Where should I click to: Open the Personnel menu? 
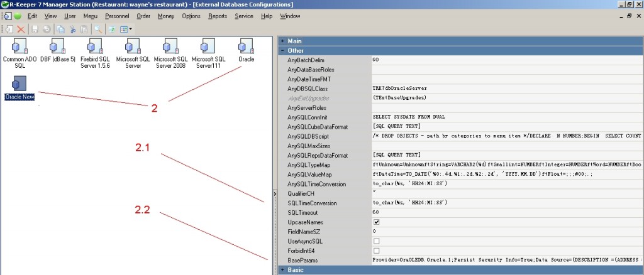click(x=117, y=16)
